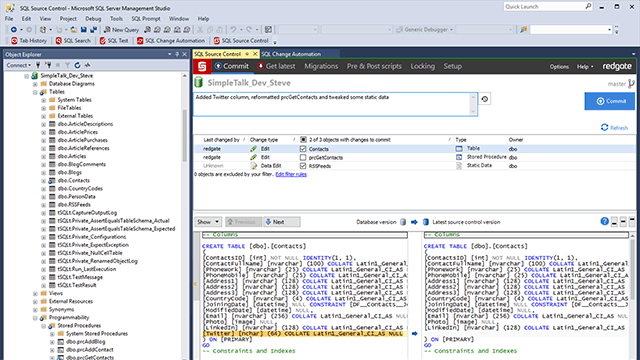Open Tab History toolbar button
The width and height of the screenshot is (640, 360).
coord(29,40)
